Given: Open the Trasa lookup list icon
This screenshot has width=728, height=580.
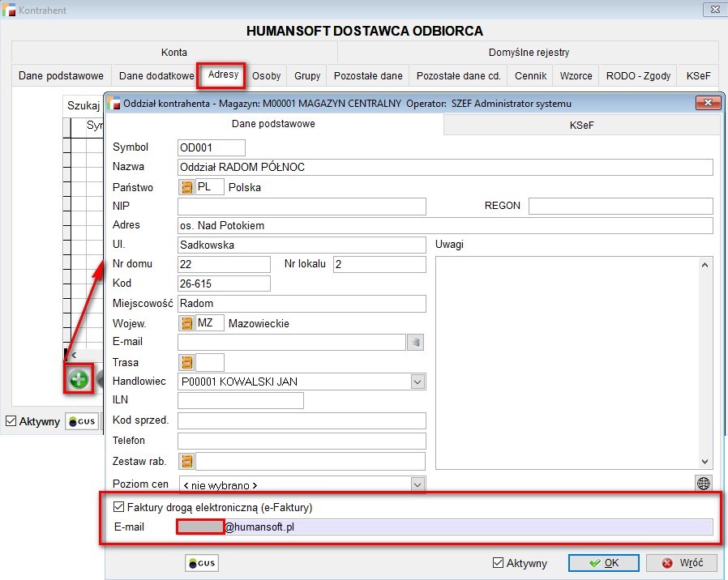Looking at the screenshot, I should coord(186,362).
